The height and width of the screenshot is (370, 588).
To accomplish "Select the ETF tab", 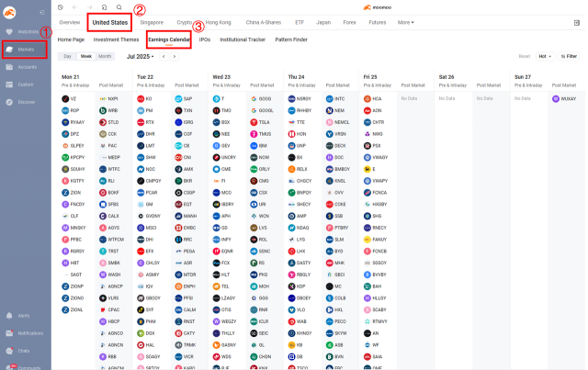I will point(300,22).
